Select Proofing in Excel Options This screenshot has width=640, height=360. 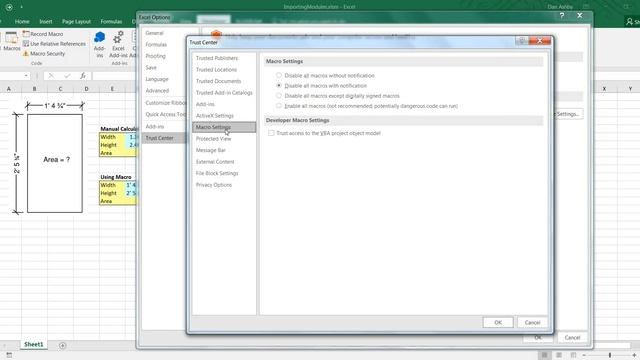coord(156,56)
